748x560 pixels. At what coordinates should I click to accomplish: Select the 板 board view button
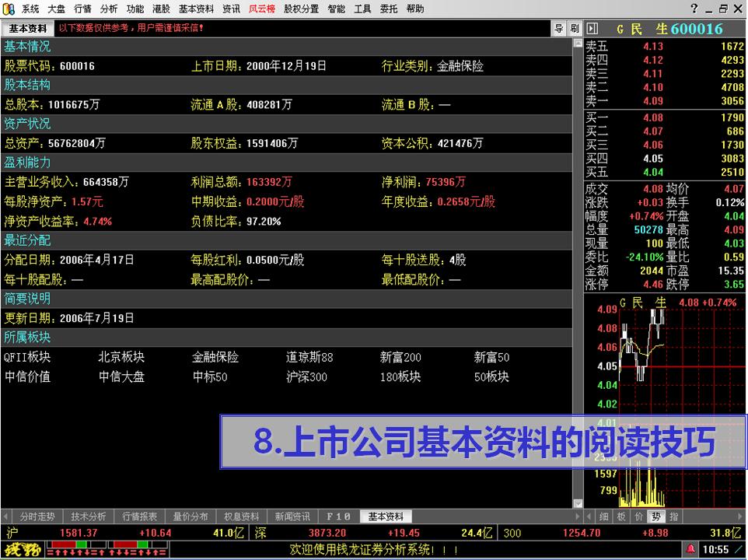[621, 516]
